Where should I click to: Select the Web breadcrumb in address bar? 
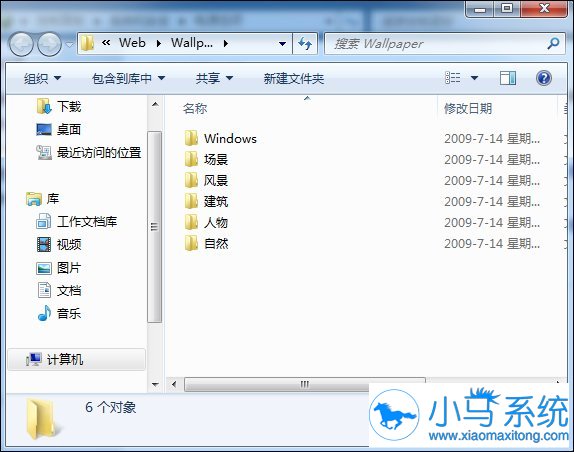pos(132,43)
